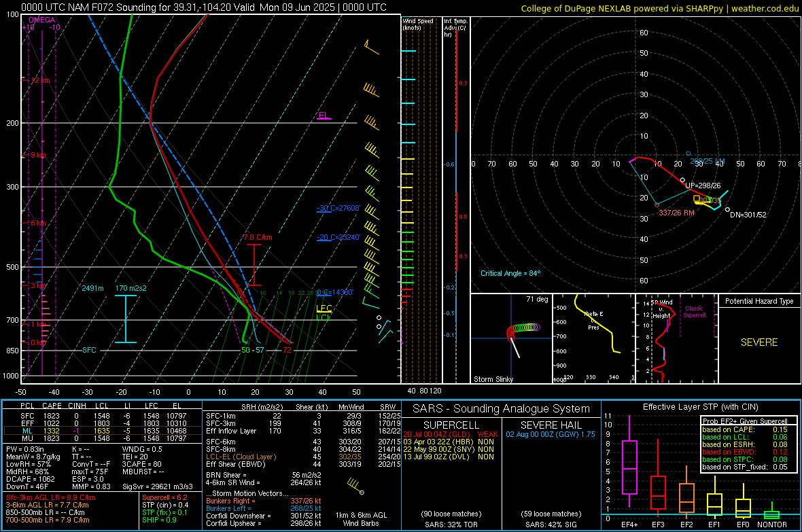Image resolution: width=802 pixels, height=532 pixels.
Task: Click the 2491m effective inflow label
Action: click(92, 288)
